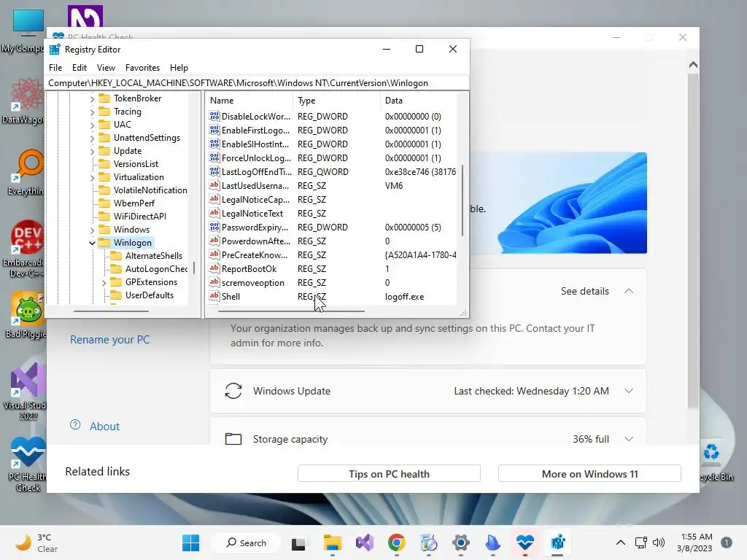Open the About link in PC Health Check
747x560 pixels.
(x=104, y=426)
